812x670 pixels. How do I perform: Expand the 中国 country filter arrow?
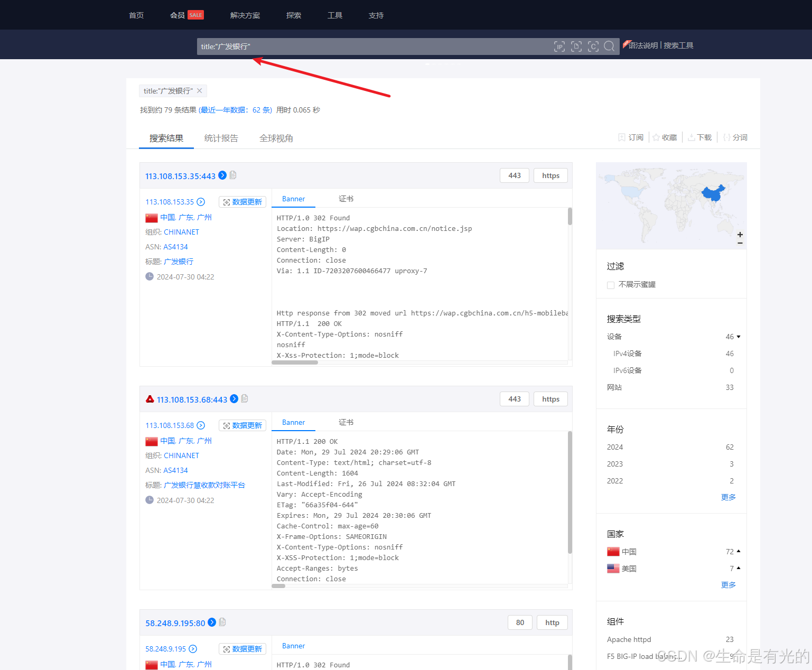coord(739,551)
